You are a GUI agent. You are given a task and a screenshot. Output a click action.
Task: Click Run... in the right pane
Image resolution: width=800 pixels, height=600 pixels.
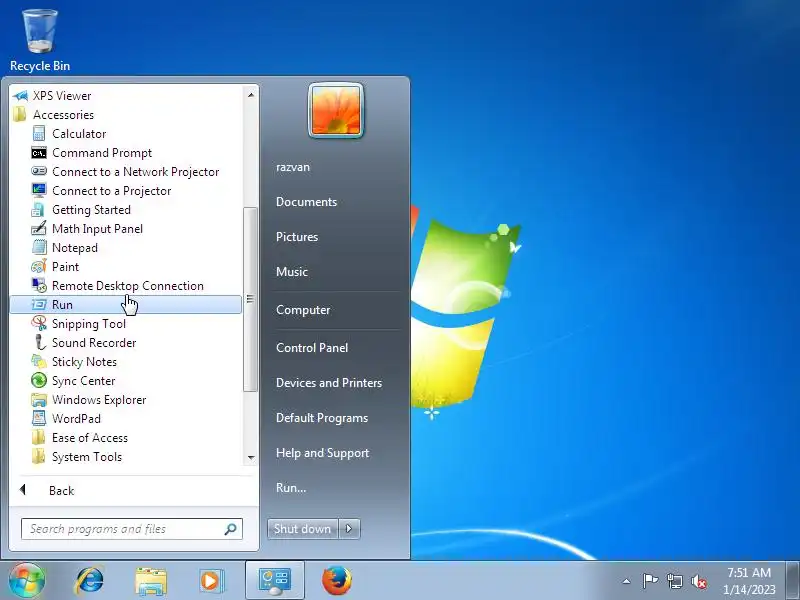291,487
